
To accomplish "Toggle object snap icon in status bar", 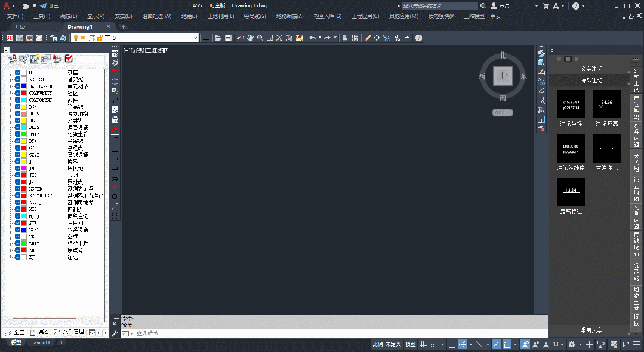I will tap(507, 344).
